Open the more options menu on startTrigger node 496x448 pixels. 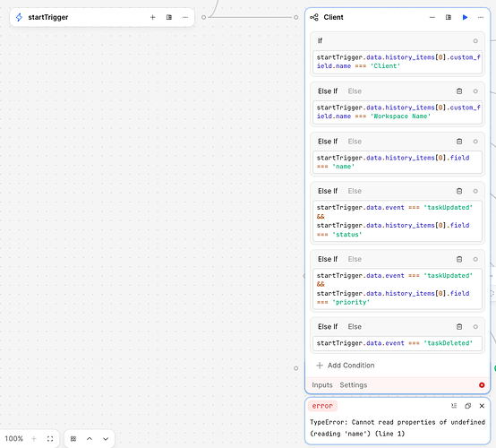tap(185, 17)
